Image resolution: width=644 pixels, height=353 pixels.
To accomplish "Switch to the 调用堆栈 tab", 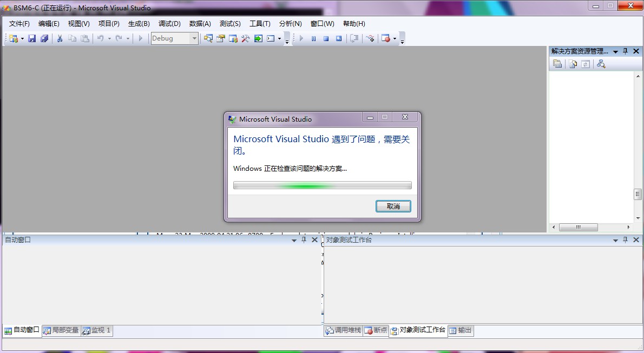I will (x=343, y=330).
